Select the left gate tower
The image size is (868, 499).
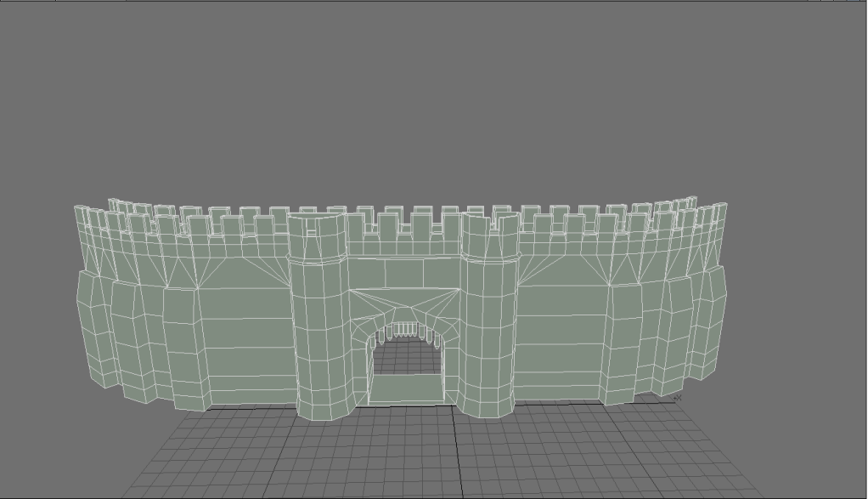pos(318,323)
